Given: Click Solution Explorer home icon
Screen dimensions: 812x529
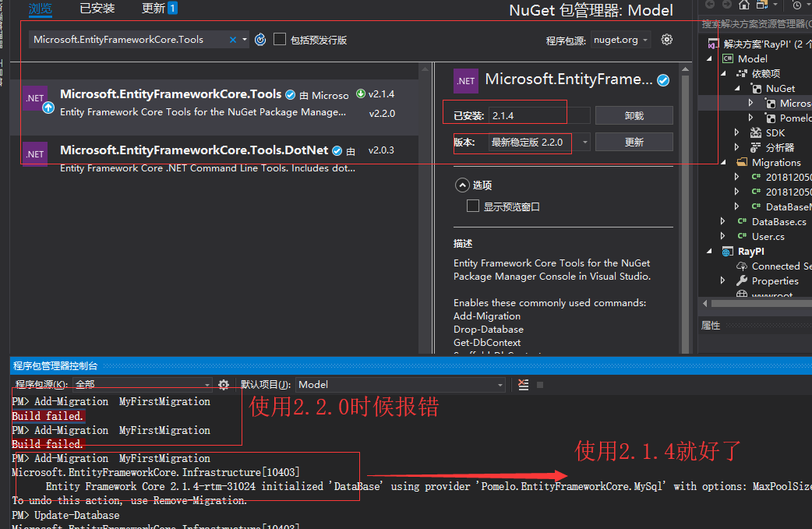Looking at the screenshot, I should (x=744, y=5).
